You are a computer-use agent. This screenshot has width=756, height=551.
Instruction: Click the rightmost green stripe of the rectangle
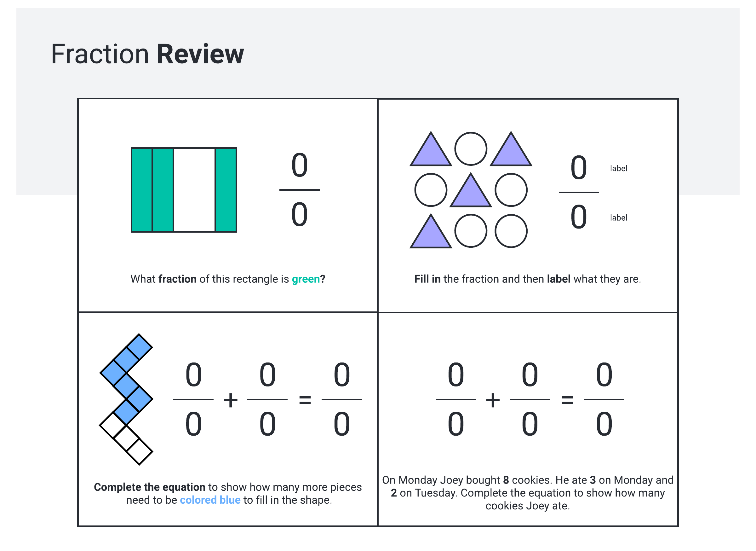coord(226,190)
